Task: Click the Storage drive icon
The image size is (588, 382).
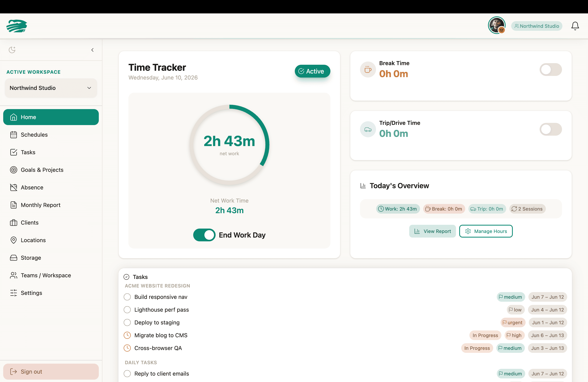Action: tap(14, 258)
